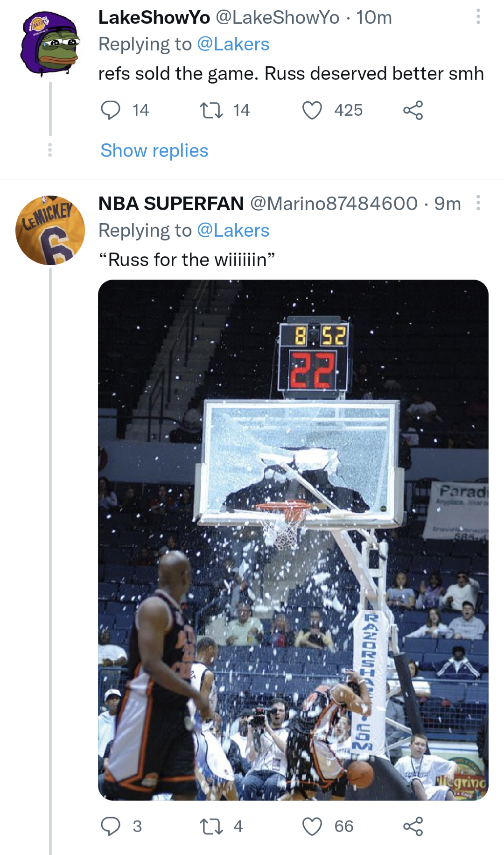Viewport: 504px width, 855px height.
Task: Click the @Marino87484600 handle
Action: pos(334,204)
